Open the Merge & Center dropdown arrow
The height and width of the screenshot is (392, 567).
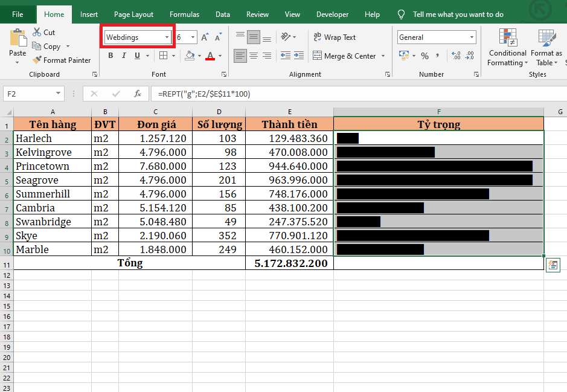pyautogui.click(x=383, y=56)
